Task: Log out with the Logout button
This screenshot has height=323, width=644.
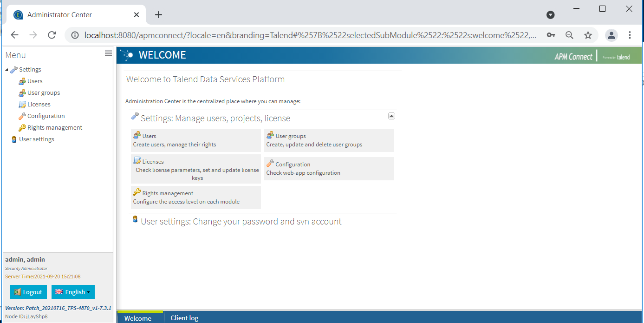Action: [x=28, y=292]
